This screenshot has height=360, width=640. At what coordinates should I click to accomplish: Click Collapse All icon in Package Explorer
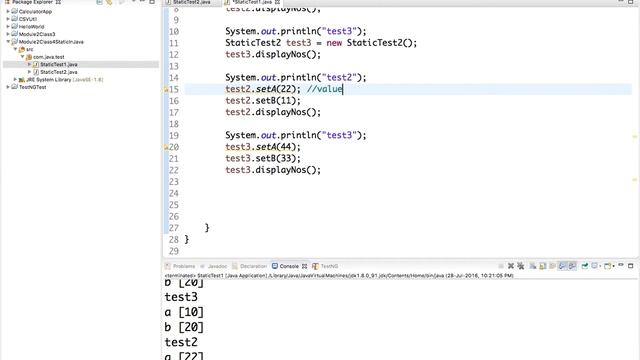99,2
